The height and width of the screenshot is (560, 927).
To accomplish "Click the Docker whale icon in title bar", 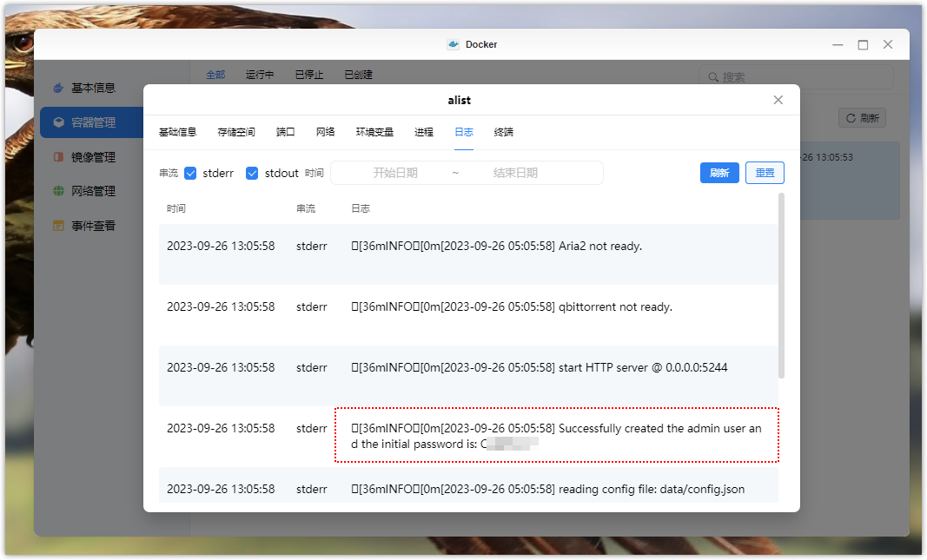I will [454, 44].
